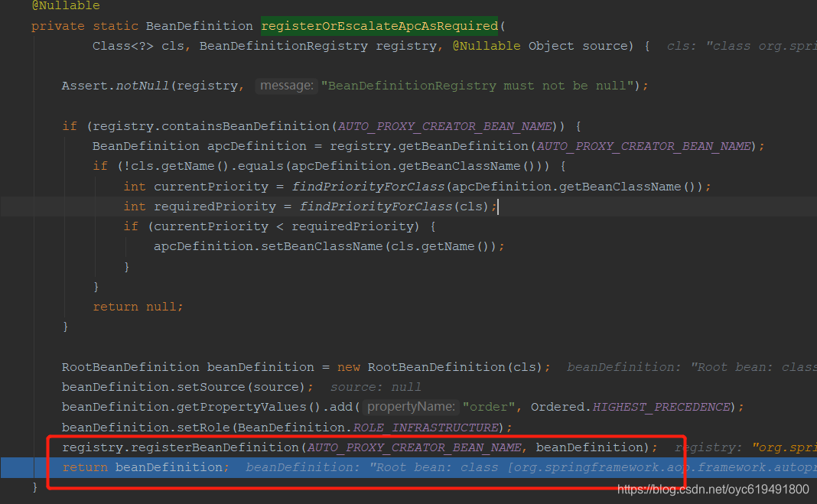
Task: Click registry.containsBeanDefinition call in if statement
Action: 211,126
